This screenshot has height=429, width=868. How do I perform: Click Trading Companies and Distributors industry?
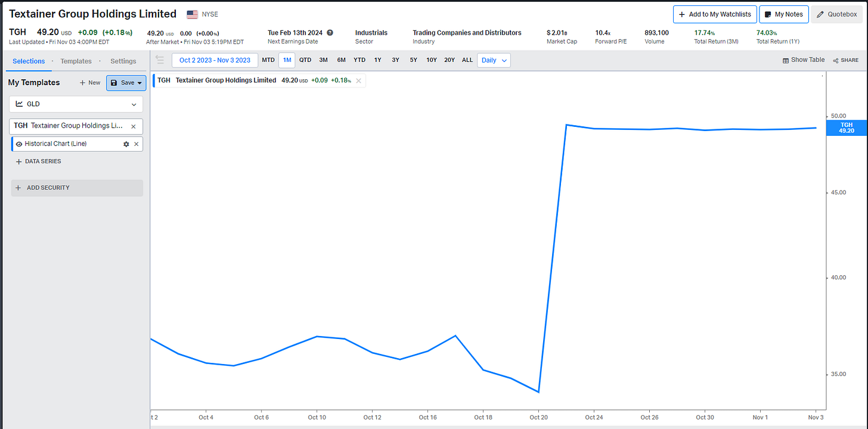click(467, 33)
